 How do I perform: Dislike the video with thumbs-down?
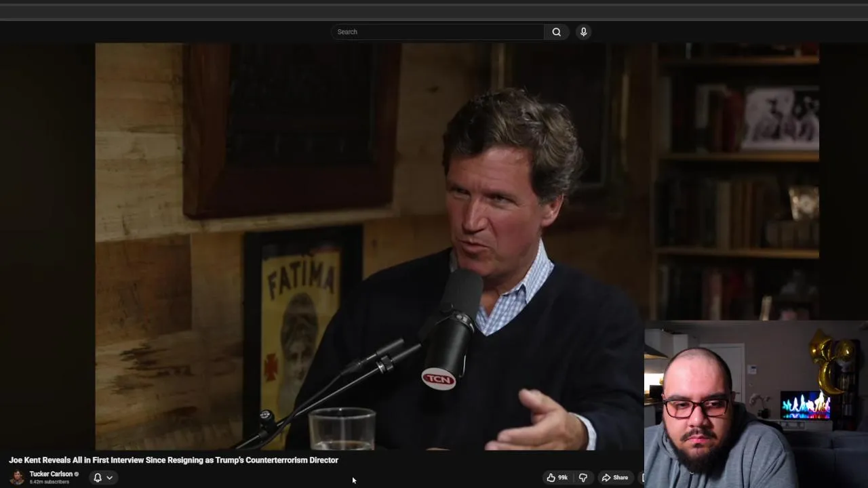point(583,478)
